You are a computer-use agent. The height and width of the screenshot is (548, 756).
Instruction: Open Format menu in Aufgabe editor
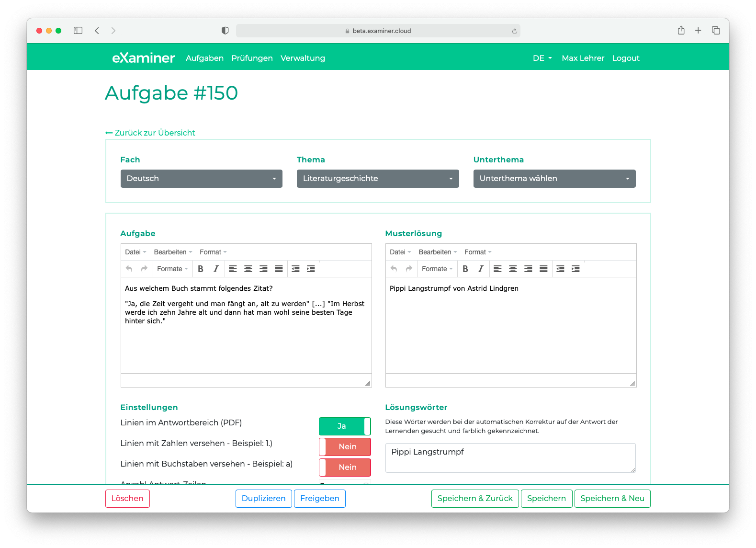[213, 252]
